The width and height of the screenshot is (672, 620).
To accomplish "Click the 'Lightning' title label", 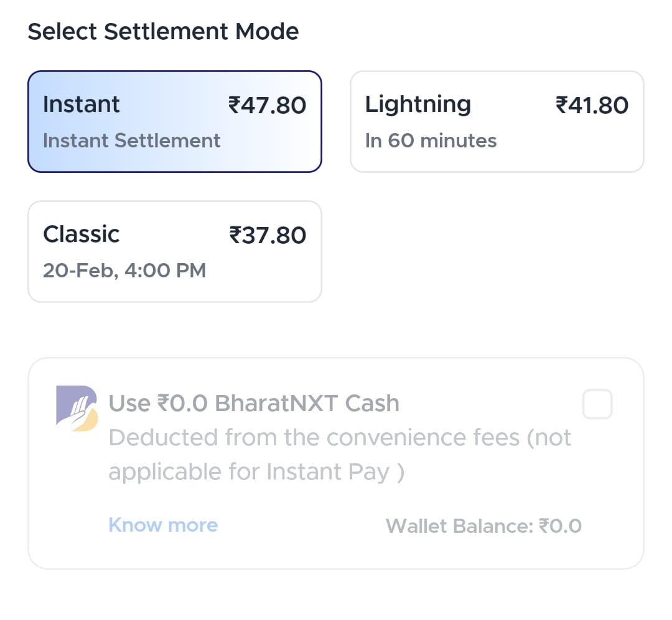I will [x=418, y=105].
